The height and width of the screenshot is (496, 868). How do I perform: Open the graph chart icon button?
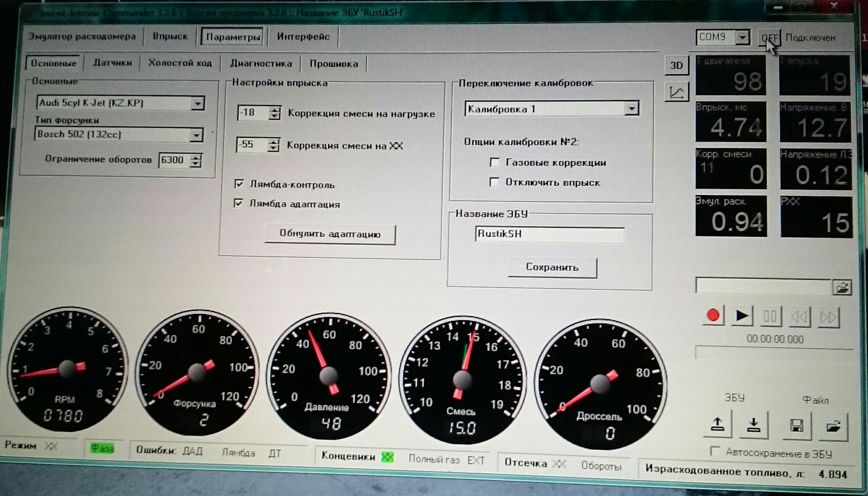(x=676, y=93)
